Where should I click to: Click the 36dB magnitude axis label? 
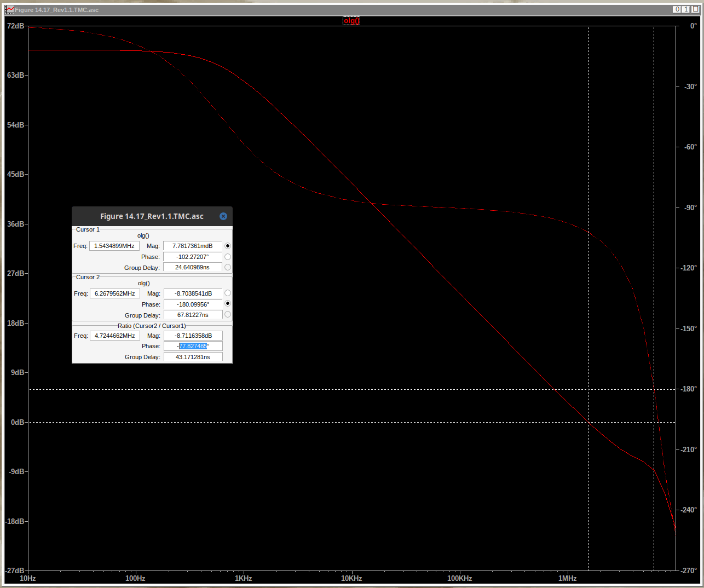(15, 224)
